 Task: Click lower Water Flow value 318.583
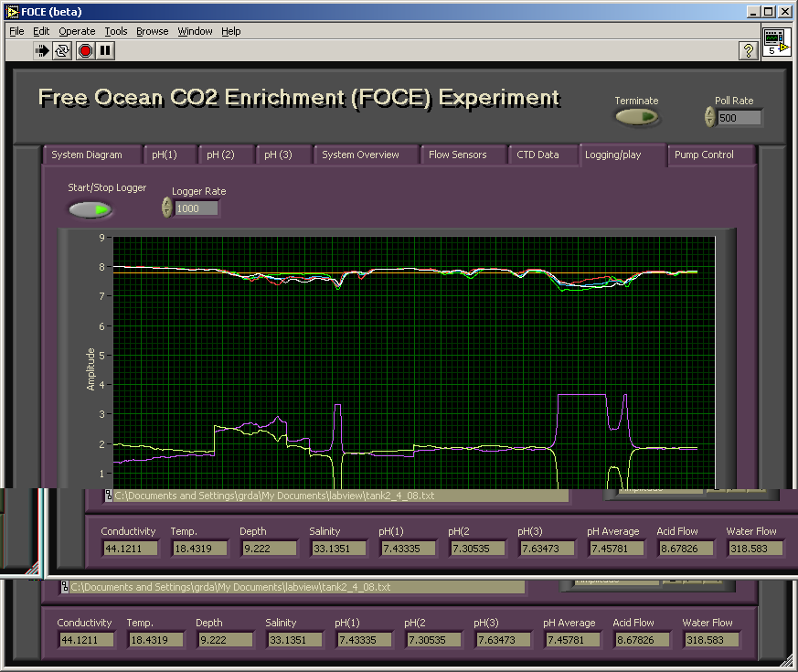[x=712, y=640]
